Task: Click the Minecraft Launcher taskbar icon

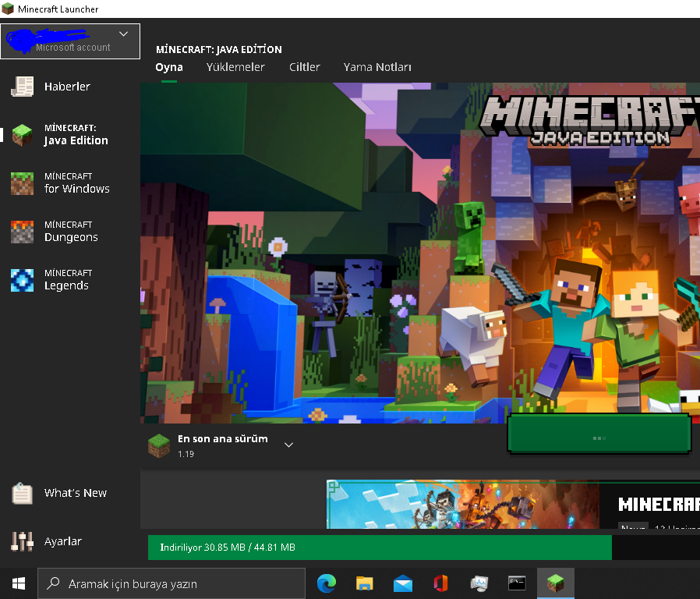Action: click(555, 583)
